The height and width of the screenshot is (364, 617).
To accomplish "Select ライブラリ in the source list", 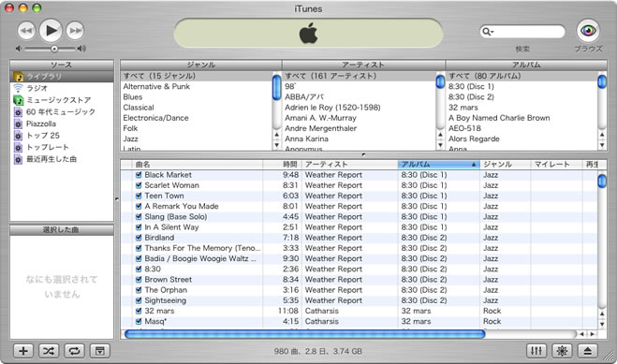I will coord(62,76).
